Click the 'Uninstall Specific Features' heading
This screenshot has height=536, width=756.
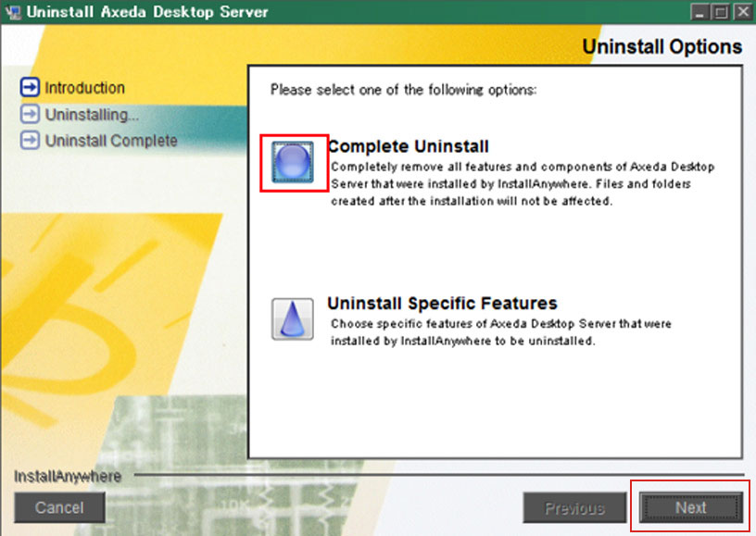pos(442,304)
